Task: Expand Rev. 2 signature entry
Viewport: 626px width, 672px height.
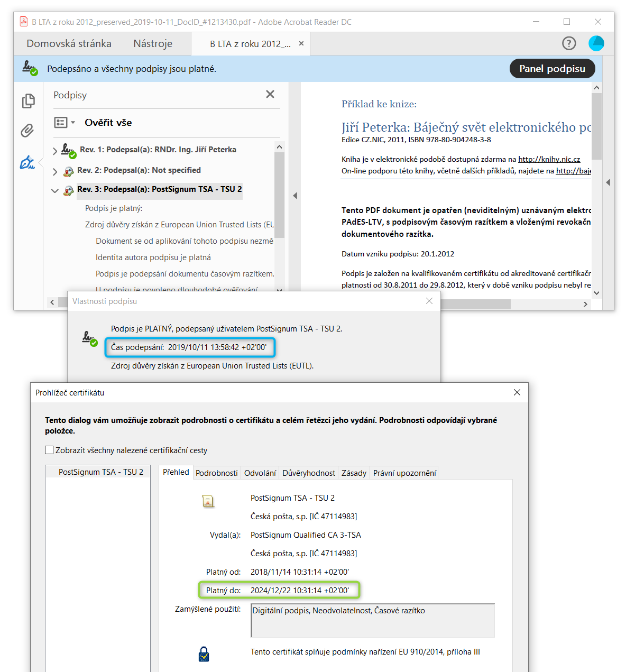Action: tap(55, 172)
